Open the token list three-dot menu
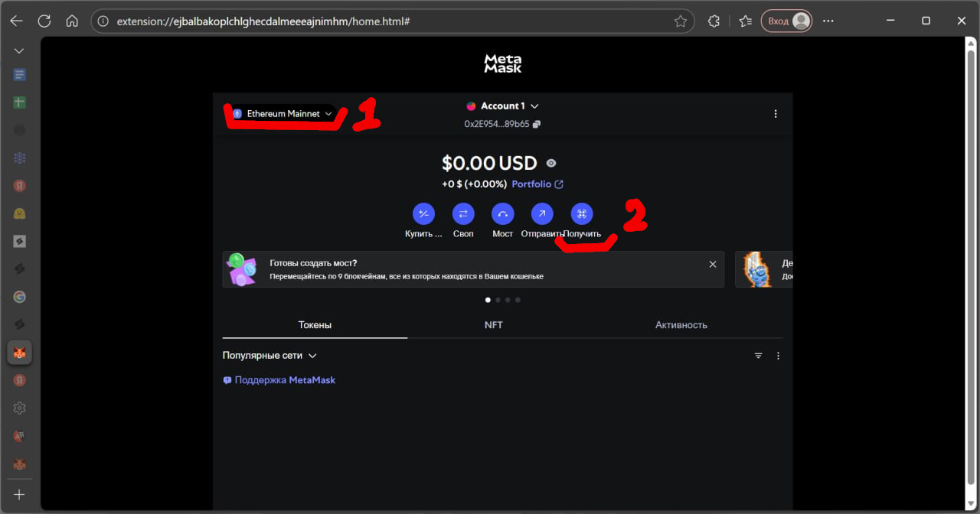This screenshot has width=980, height=514. [x=778, y=355]
